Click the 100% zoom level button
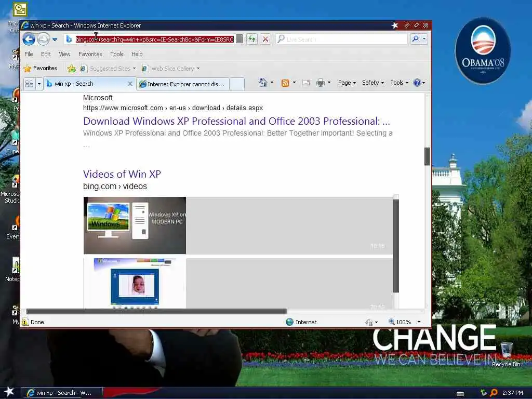 tap(400, 322)
